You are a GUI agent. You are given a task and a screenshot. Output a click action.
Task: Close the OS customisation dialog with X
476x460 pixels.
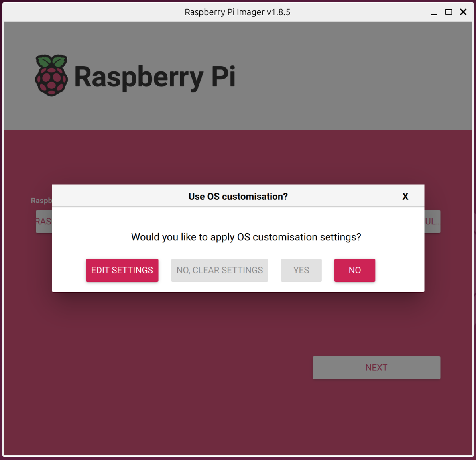[405, 197]
